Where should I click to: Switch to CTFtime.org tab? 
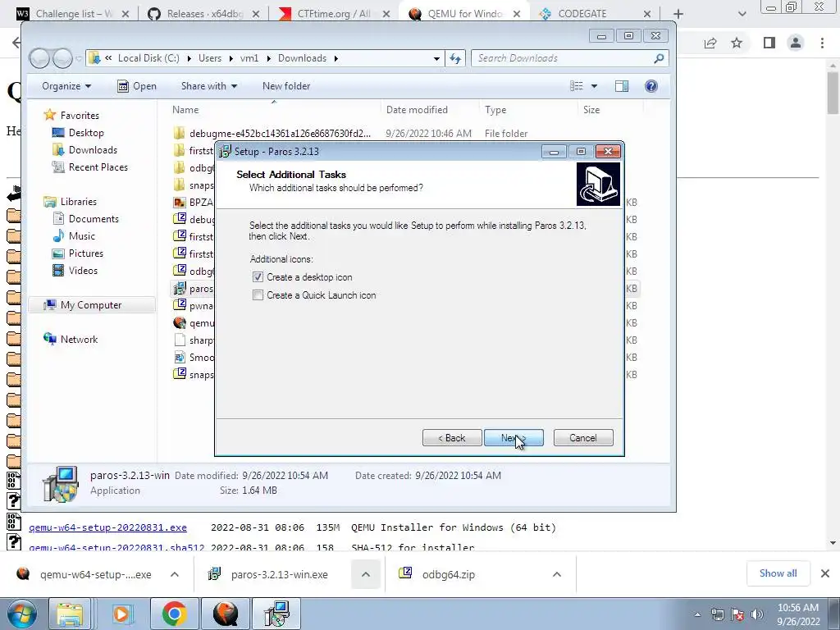[x=335, y=13]
